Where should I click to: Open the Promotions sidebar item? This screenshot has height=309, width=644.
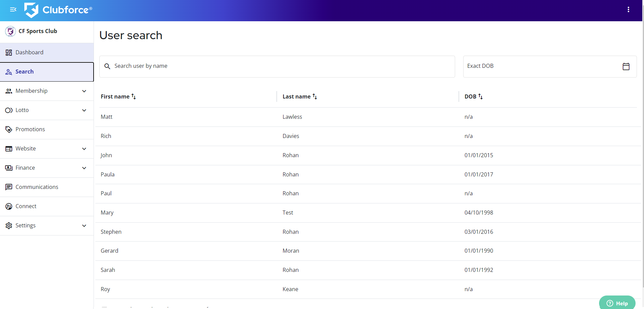pyautogui.click(x=30, y=130)
